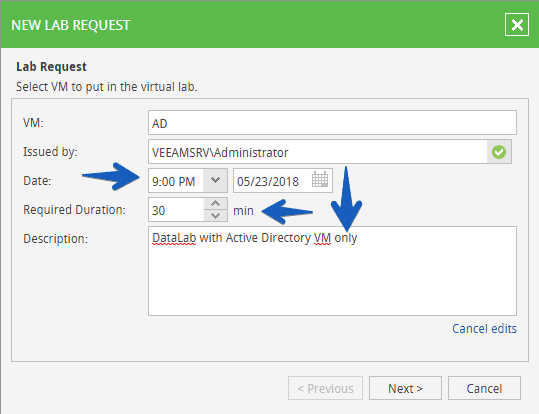Screen dimensions: 539x414
Task: Decrease Required Duration with down arrow
Action: (x=216, y=216)
